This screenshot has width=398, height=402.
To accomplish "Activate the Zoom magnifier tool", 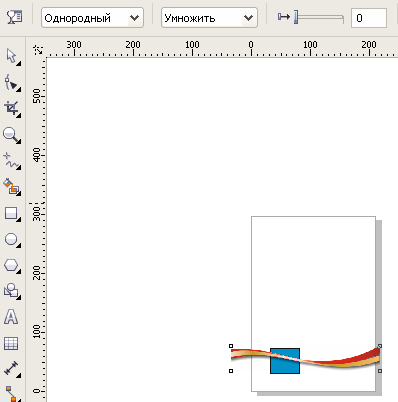I will click(x=12, y=135).
